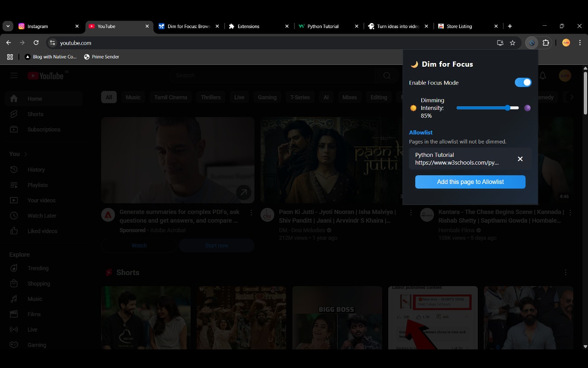The height and width of the screenshot is (368, 588).
Task: Open the Chrome profile avatar
Action: (x=566, y=43)
